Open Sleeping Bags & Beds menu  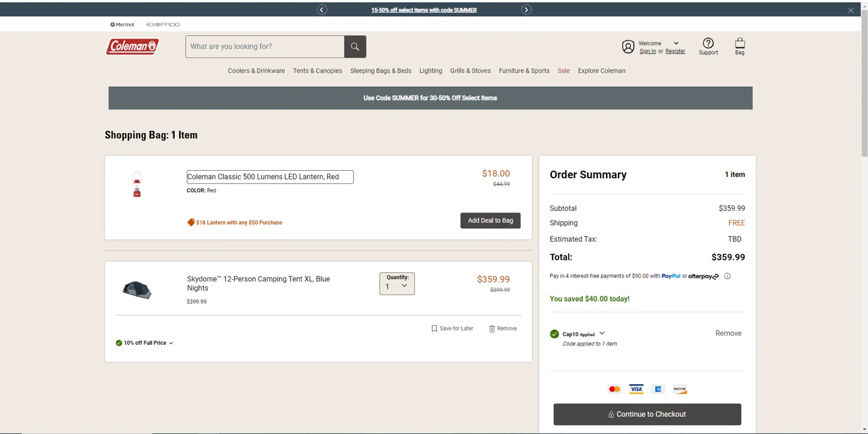381,71
